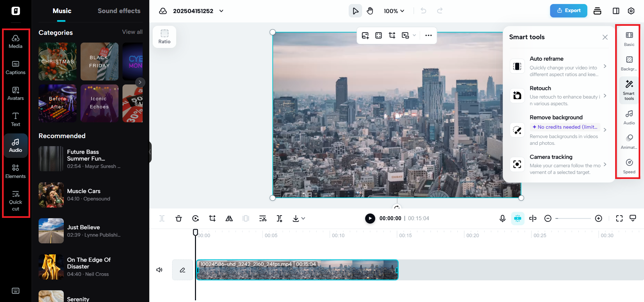
Task: Select the Music tab
Action: tap(61, 11)
